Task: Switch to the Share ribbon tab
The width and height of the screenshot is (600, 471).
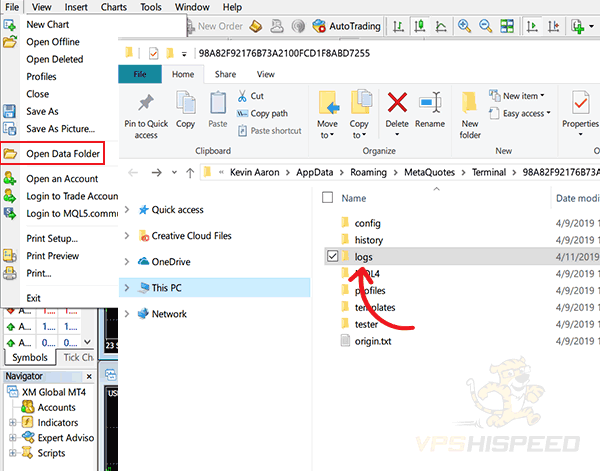Action: [225, 74]
